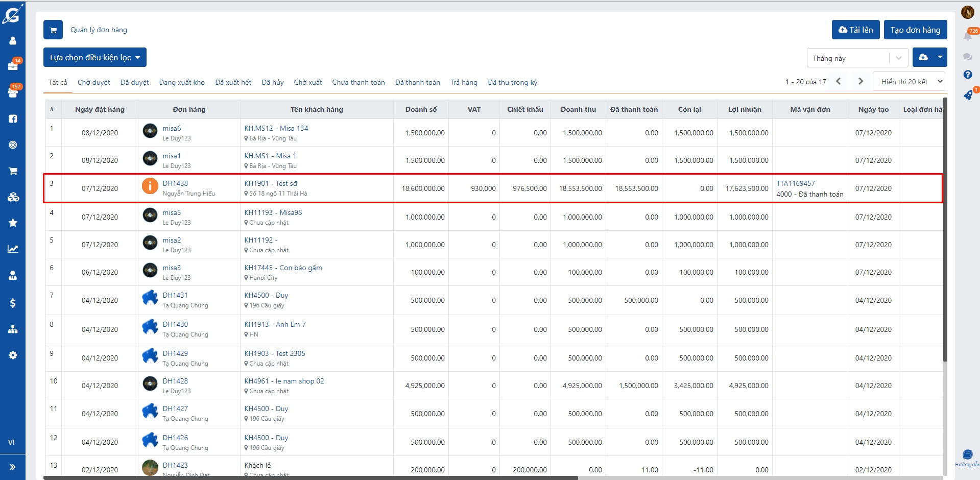Screen dimensions: 980x480
Task: Click the Facebook icon in the sidebar
Action: (x=13, y=119)
